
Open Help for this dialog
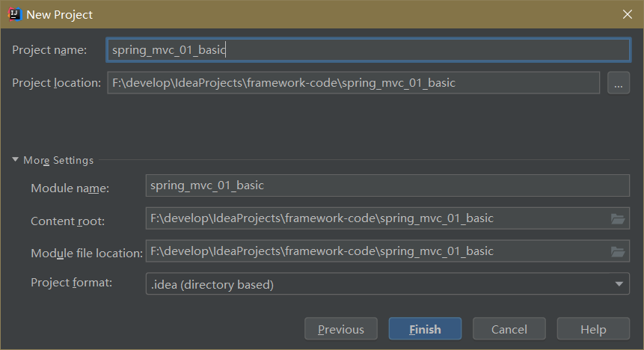(x=593, y=329)
